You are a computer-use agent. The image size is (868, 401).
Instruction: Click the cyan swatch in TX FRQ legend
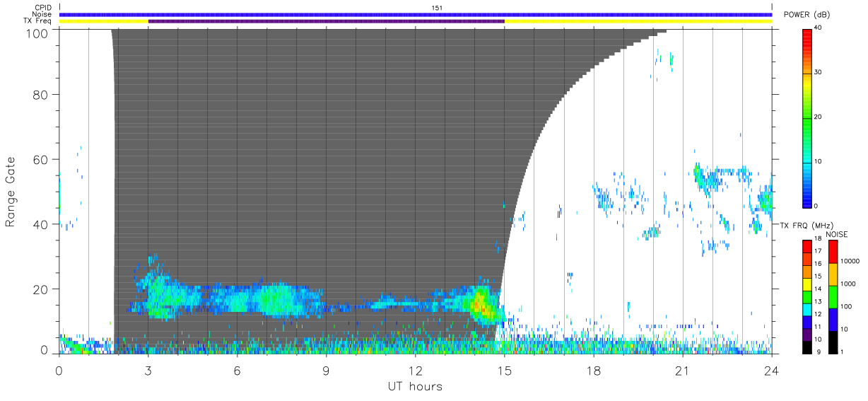[807, 308]
